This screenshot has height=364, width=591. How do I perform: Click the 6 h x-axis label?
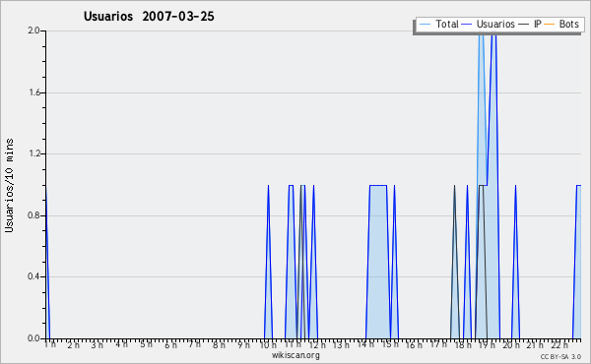[x=170, y=344]
